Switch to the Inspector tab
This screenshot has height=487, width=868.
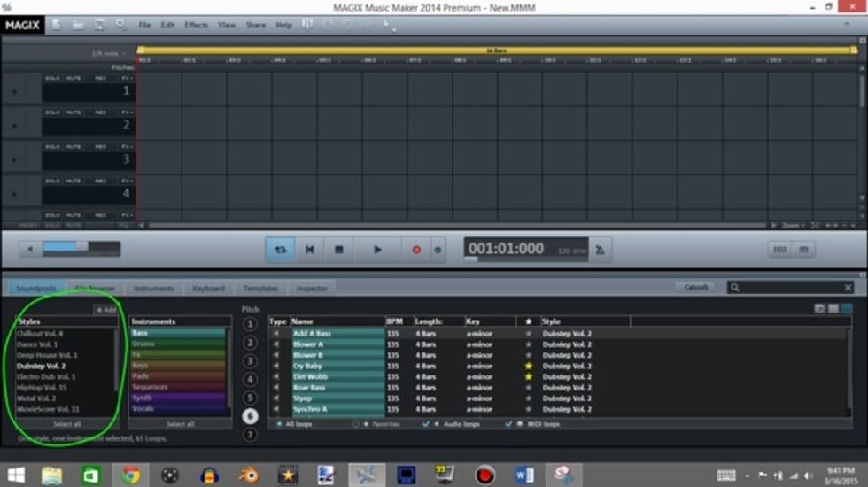pyautogui.click(x=312, y=289)
